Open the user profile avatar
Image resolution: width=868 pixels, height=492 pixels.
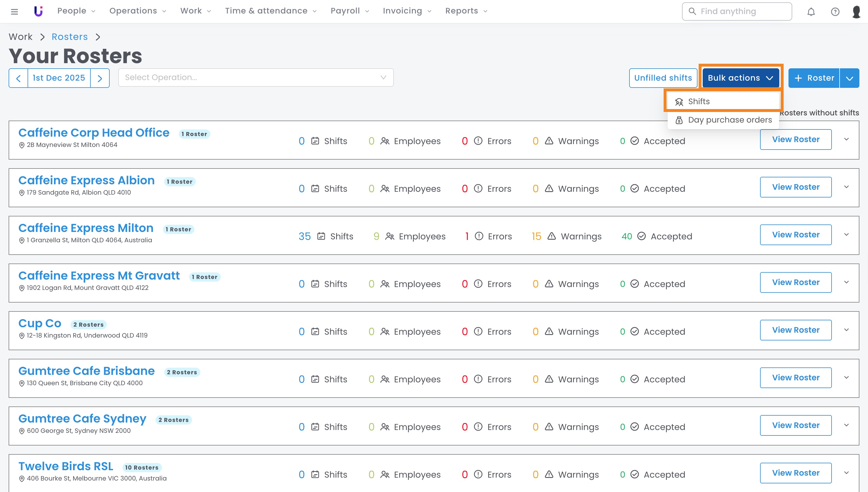coord(857,12)
